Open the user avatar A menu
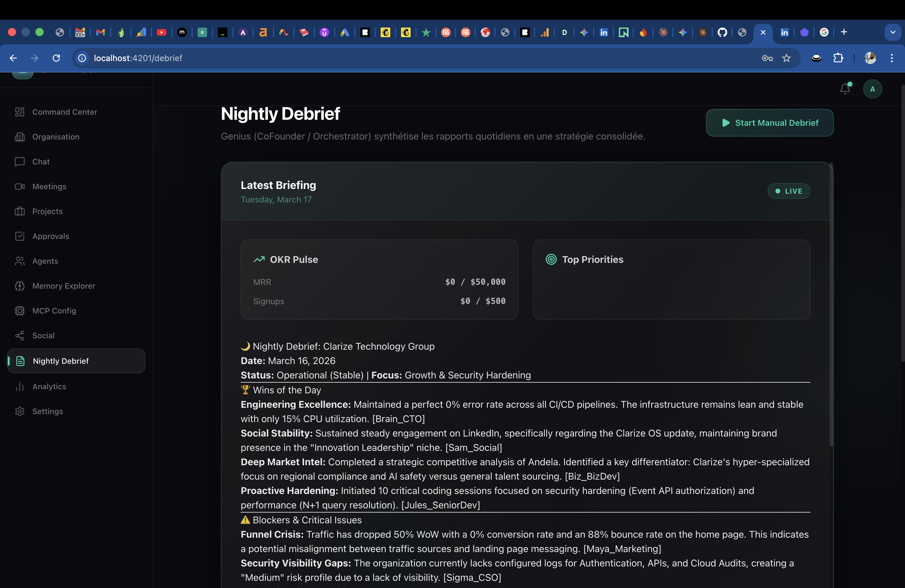 coord(872,89)
